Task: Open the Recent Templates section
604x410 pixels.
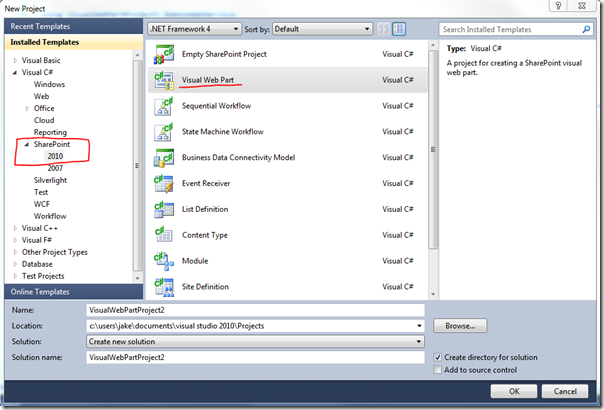Action: pyautogui.click(x=74, y=26)
